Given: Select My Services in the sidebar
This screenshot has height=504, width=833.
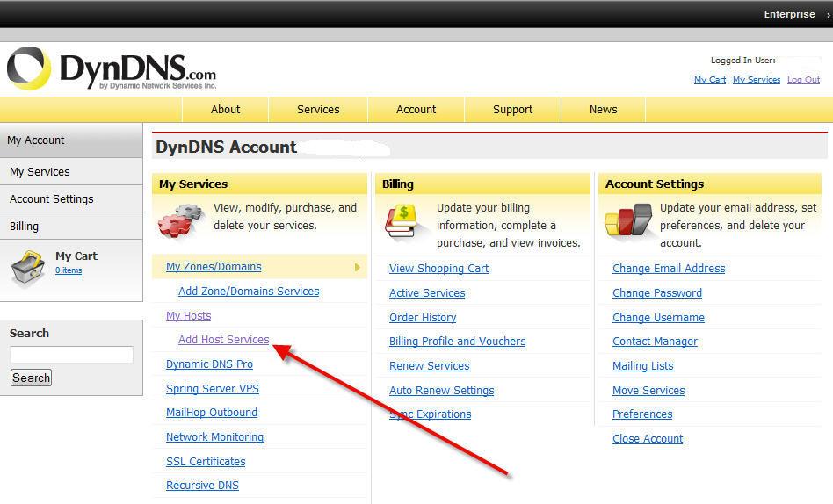Looking at the screenshot, I should pos(71,171).
